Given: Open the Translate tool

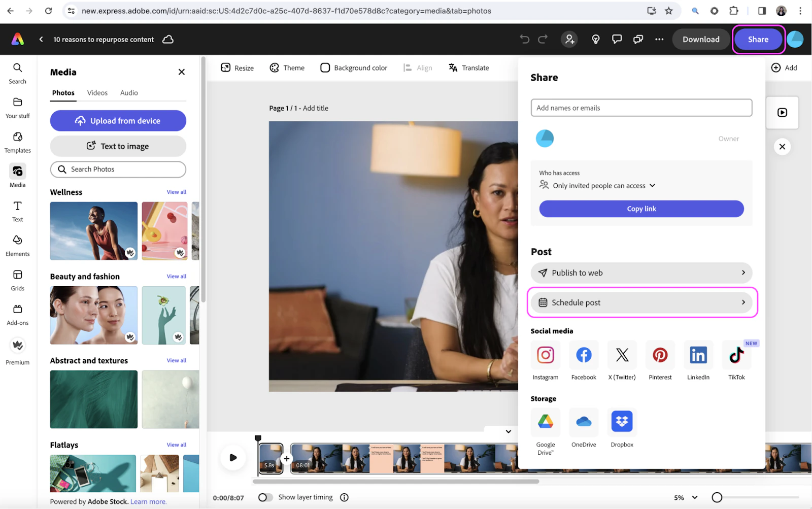Looking at the screenshot, I should [468, 67].
